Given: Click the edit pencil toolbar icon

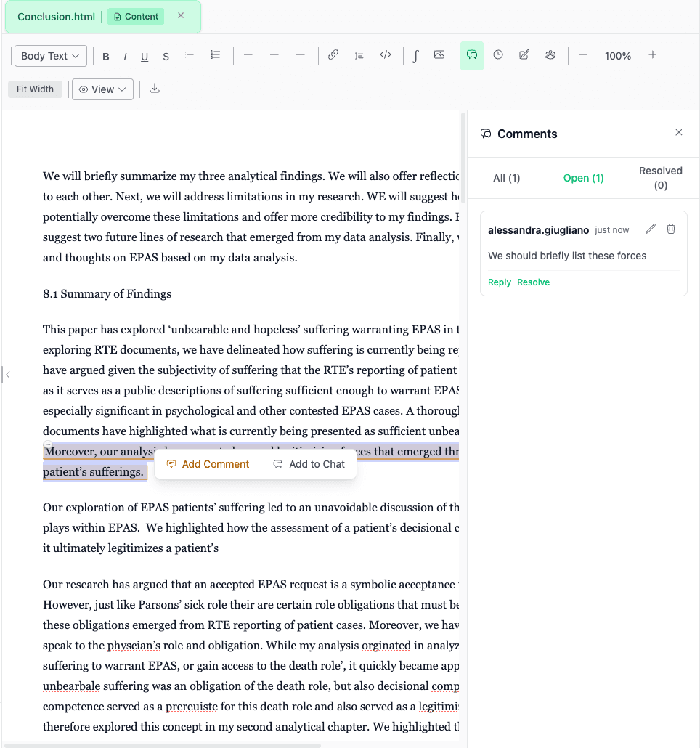Looking at the screenshot, I should point(524,55).
